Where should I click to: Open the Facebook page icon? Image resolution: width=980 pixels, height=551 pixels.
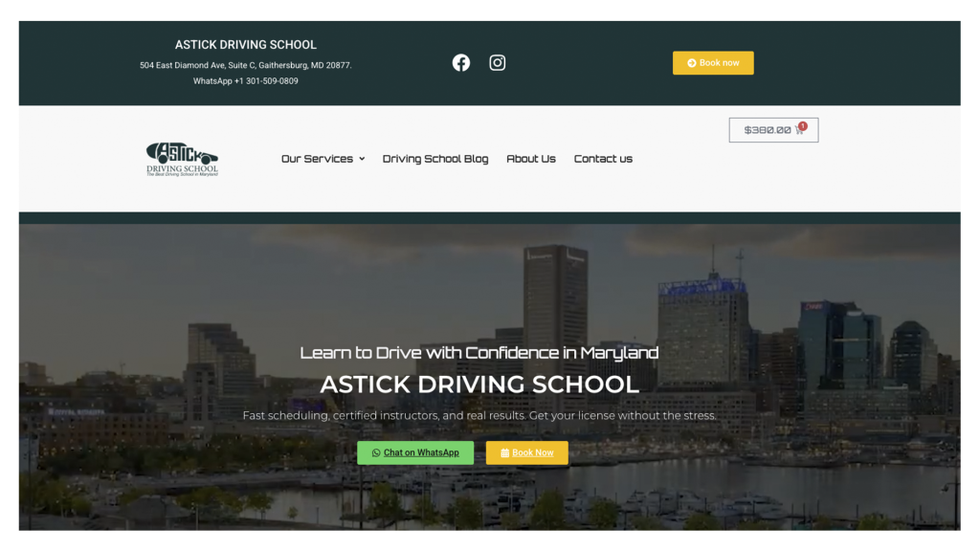tap(461, 62)
